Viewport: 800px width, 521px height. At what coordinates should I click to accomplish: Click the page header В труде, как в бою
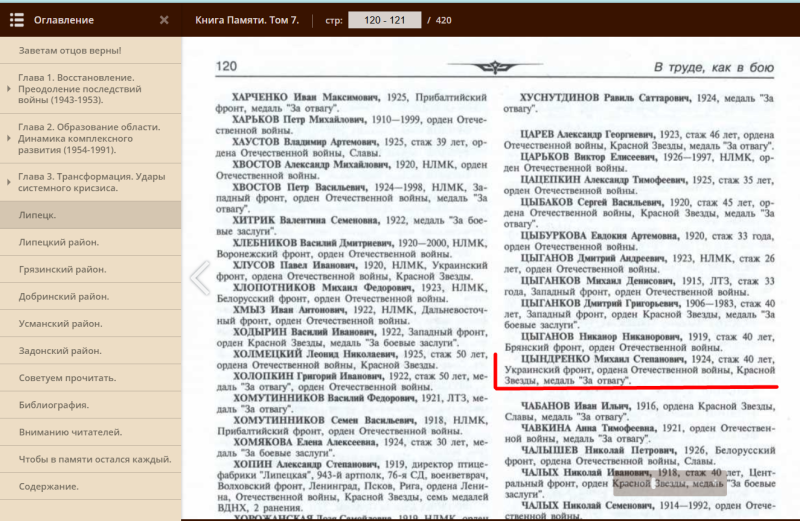pos(714,67)
